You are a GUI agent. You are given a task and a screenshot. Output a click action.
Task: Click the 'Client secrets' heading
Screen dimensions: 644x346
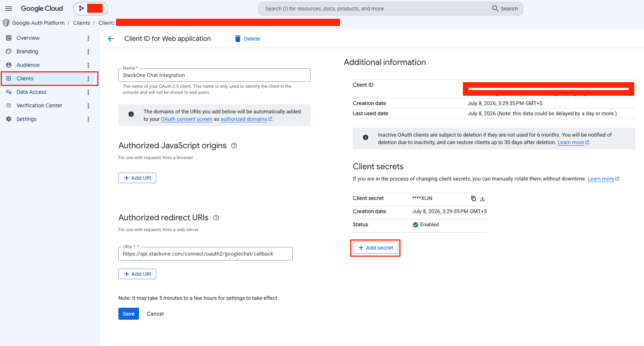[x=378, y=167]
